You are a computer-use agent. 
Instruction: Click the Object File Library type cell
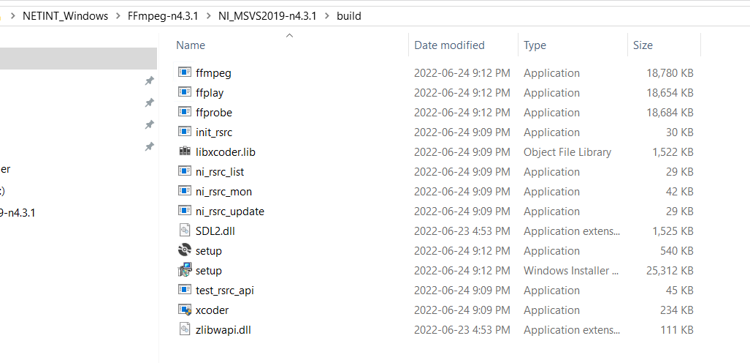(x=567, y=152)
